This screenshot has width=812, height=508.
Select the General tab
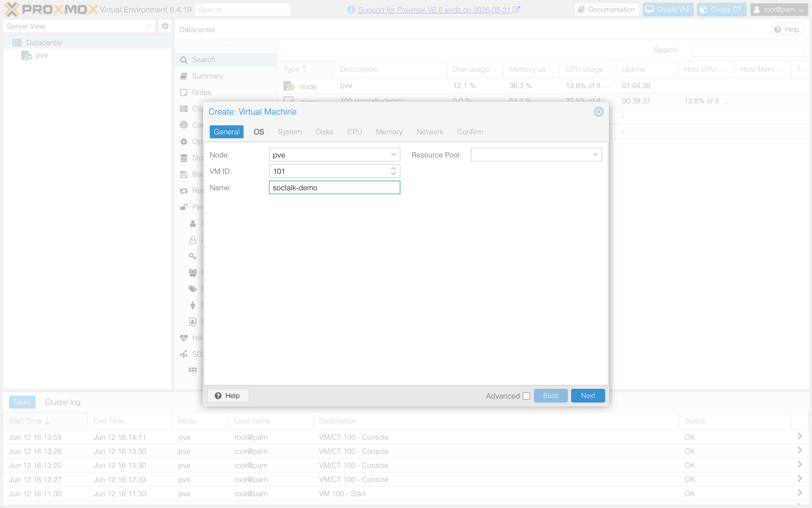click(226, 132)
